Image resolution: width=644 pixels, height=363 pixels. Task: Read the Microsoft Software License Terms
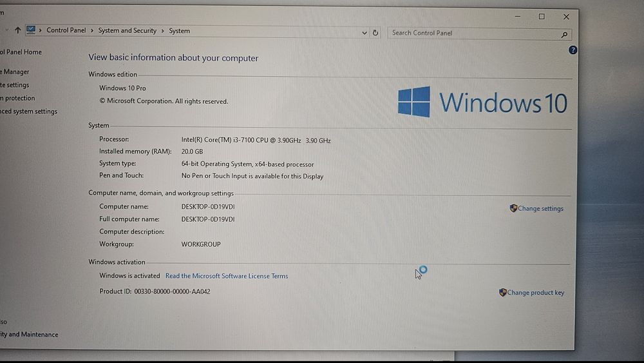(x=227, y=276)
